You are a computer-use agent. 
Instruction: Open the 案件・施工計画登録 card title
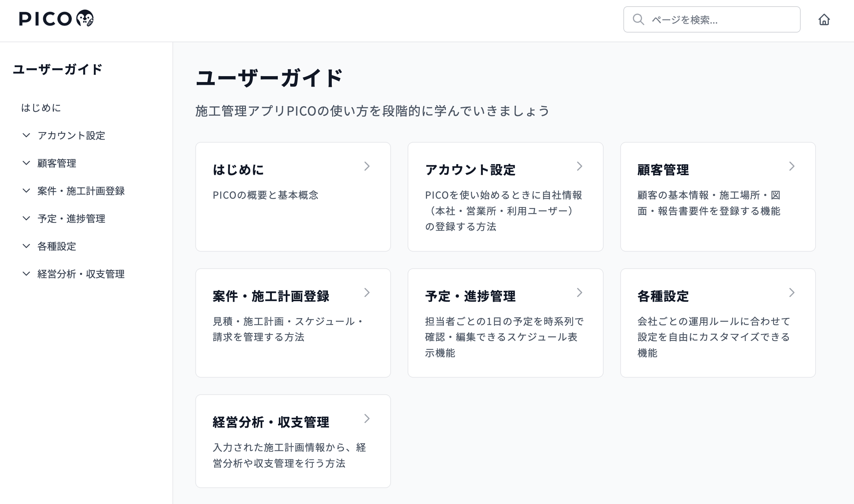[271, 296]
